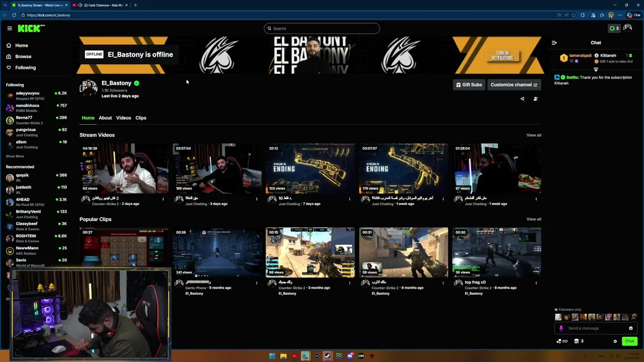Viewport: 644px width, 362px height.
Task: Open options menu for the 01:28:04 video
Action: tap(536, 199)
